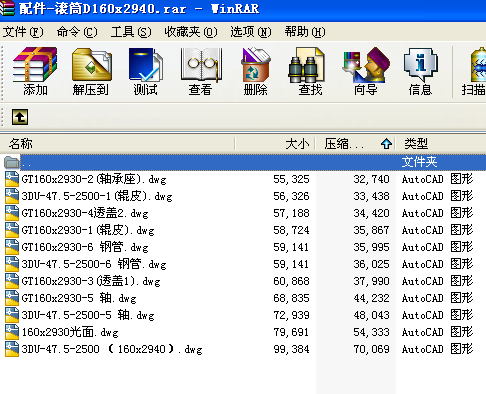This screenshot has width=486, height=394.
Task: Select file name 3DU-47.5-2500-5 轴.dwg
Action: pos(88,315)
